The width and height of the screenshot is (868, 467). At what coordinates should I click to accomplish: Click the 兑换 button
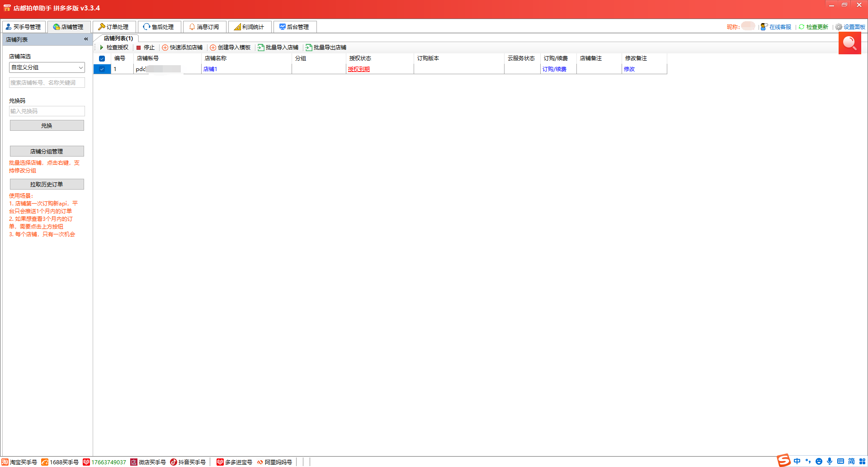click(47, 125)
